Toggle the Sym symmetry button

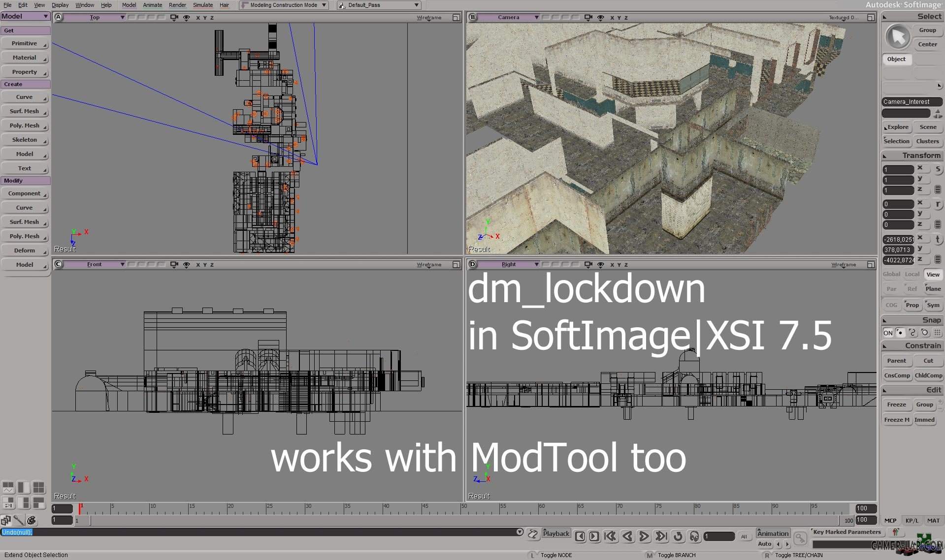933,305
